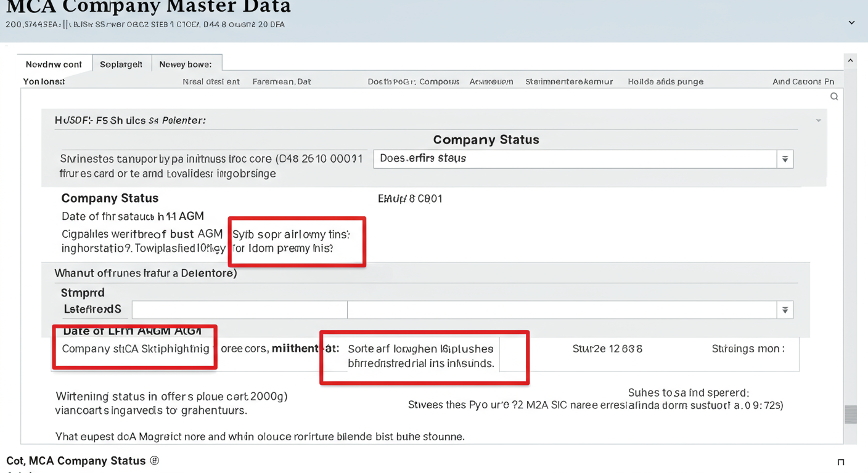Switch to the 'Soplargeh' tab
Image resolution: width=868 pixels, height=473 pixels.
coord(121,63)
